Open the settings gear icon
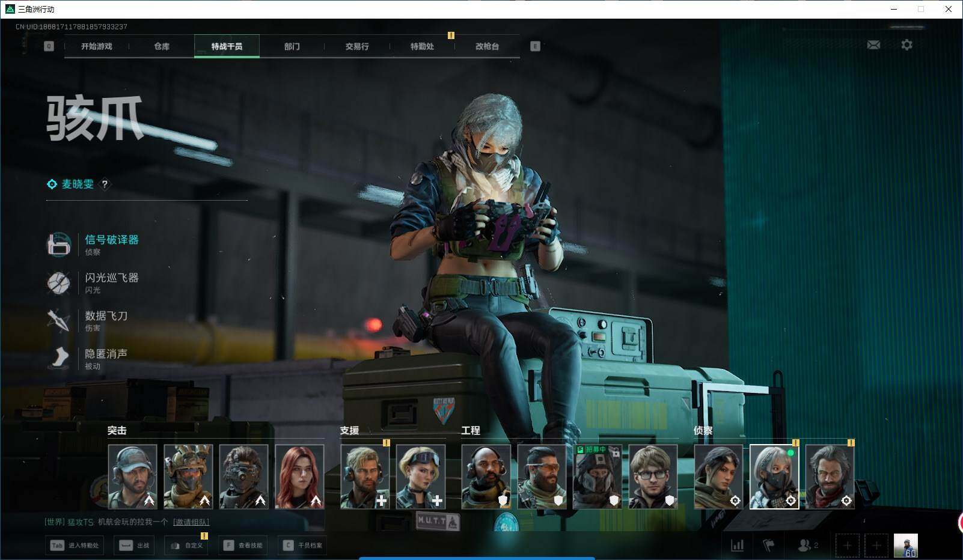Viewport: 963px width, 560px height. tap(906, 44)
